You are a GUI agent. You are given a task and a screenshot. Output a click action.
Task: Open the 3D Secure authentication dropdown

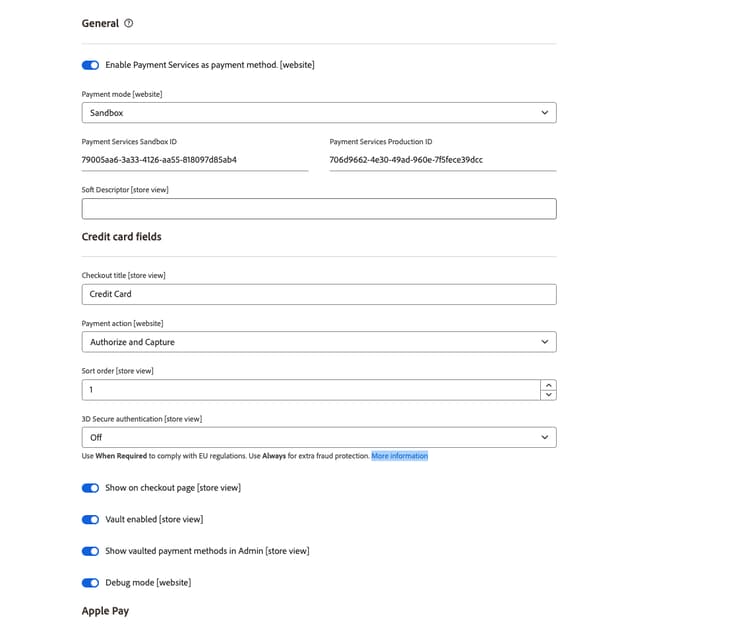coord(318,437)
